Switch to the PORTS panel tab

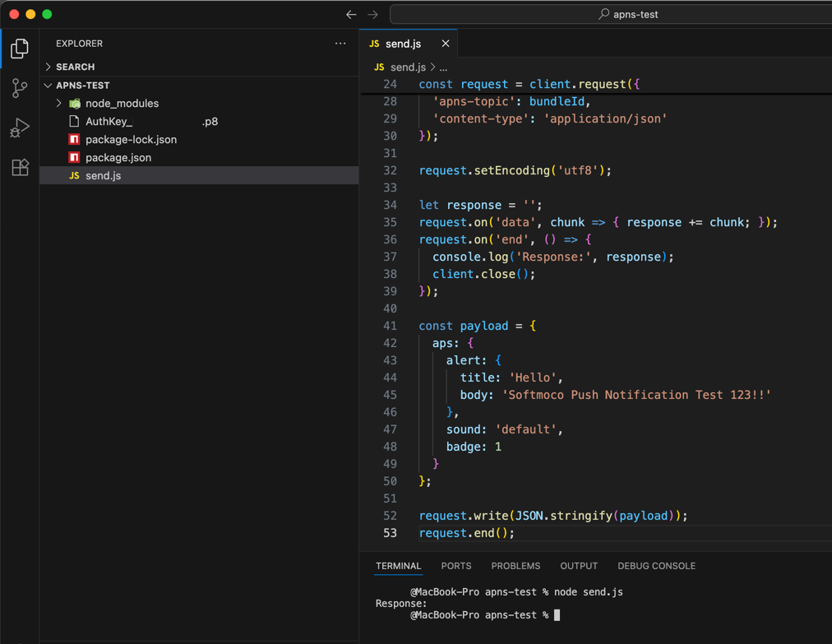click(x=456, y=566)
